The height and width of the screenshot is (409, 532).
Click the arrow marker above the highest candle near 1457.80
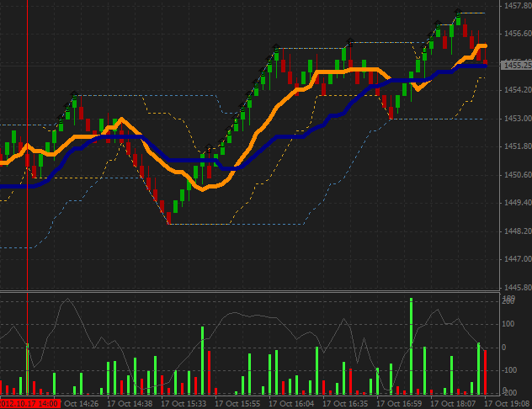coord(459,13)
